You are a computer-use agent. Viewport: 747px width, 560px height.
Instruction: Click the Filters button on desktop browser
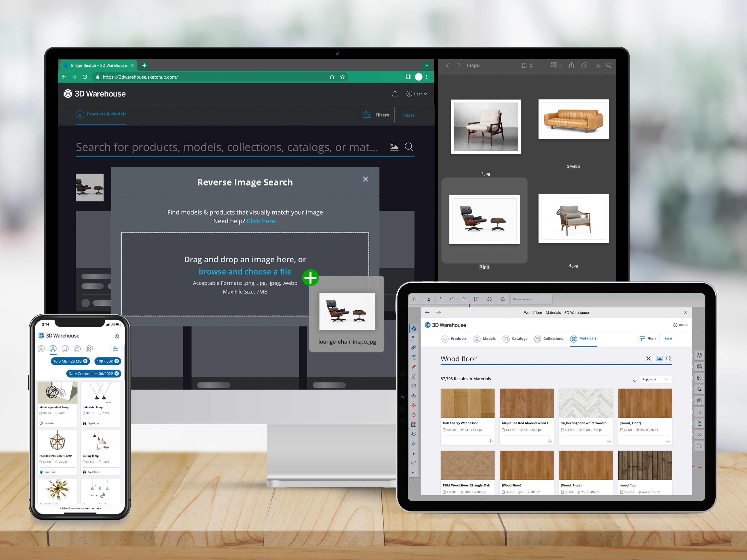click(x=377, y=115)
